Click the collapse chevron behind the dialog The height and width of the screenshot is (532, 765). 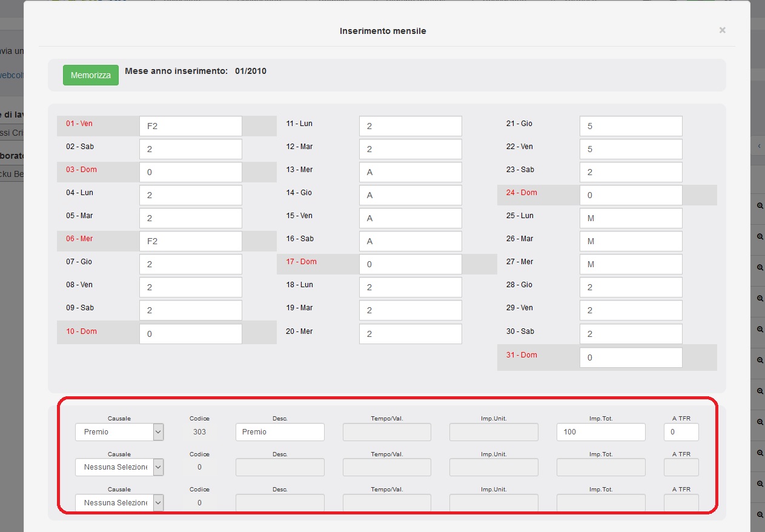click(x=760, y=146)
